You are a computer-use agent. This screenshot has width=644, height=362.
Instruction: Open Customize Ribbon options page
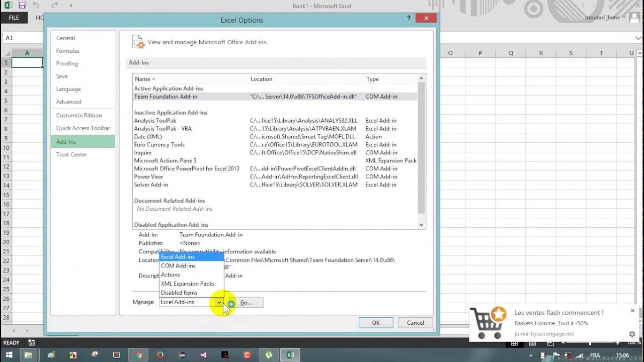click(x=83, y=116)
